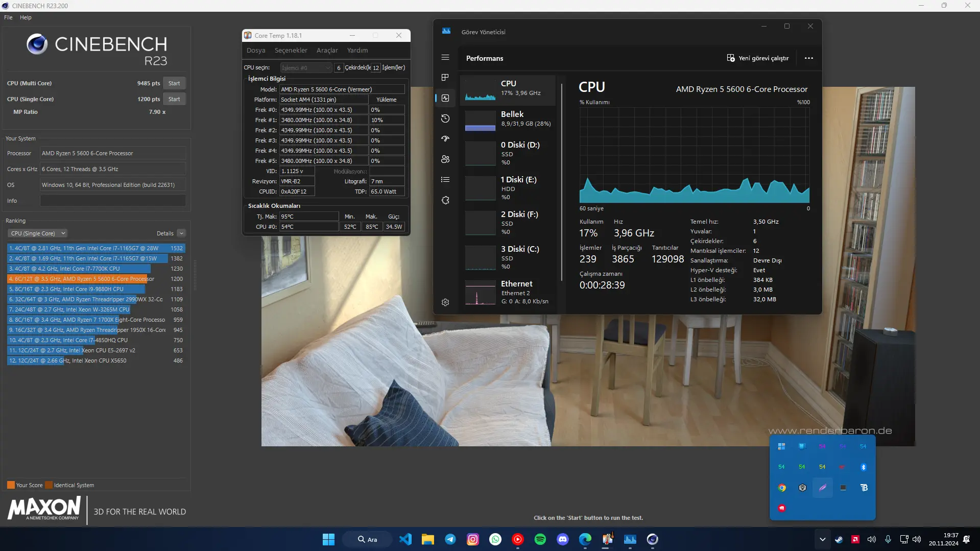Click the Google Chrome icon in tray overflow
The width and height of the screenshot is (980, 551).
pos(782,488)
